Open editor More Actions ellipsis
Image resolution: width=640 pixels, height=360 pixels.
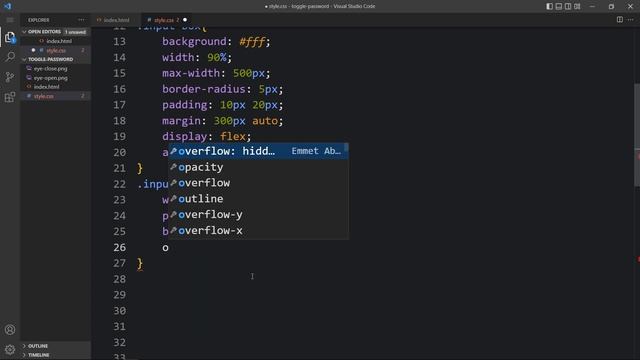click(631, 20)
